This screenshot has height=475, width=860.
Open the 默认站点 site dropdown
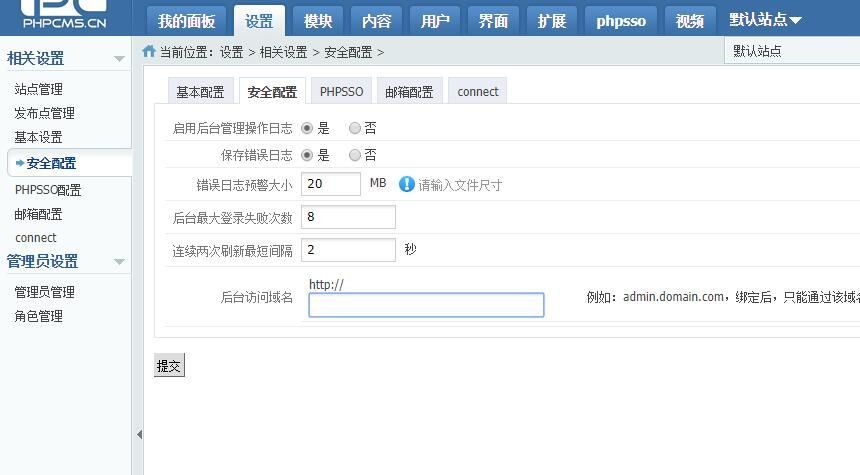click(x=765, y=20)
